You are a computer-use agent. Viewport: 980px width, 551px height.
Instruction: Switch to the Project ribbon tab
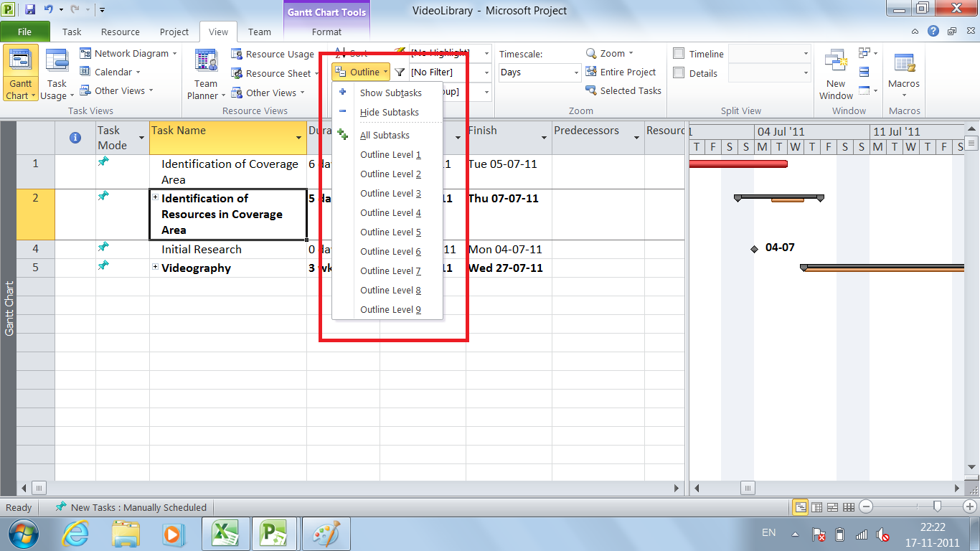pos(174,32)
